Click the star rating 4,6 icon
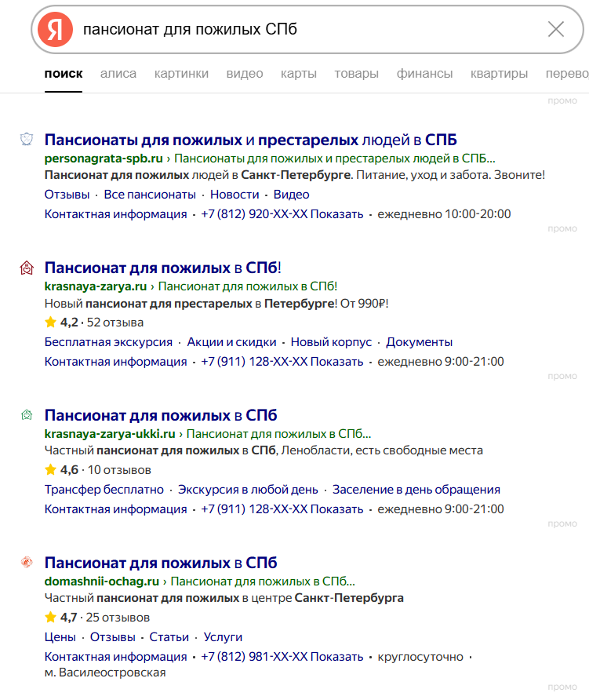Image resolution: width=589 pixels, height=700 pixels. click(50, 469)
